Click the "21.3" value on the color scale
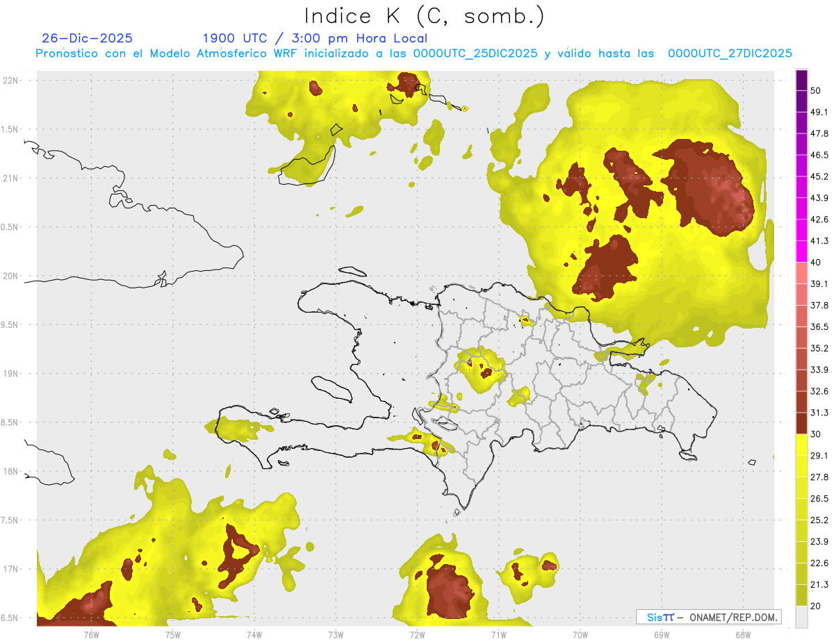Image resolution: width=834 pixels, height=644 pixels. pos(820,585)
